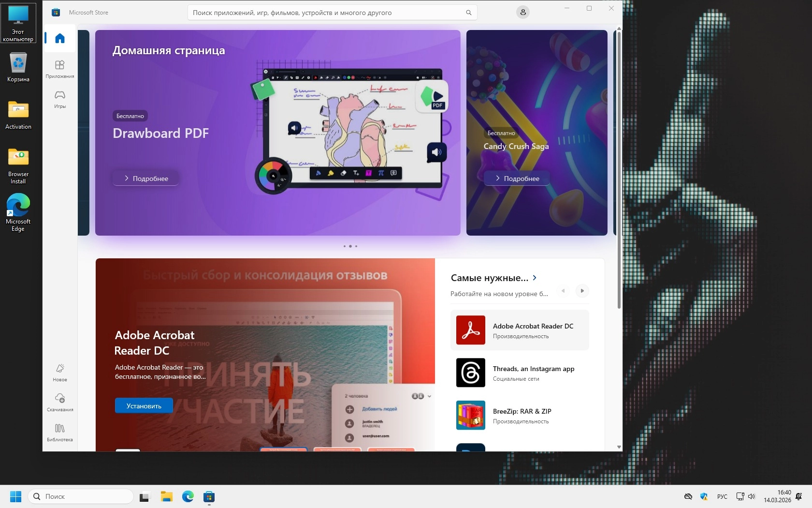Click the carousel page indicator dots

(350, 246)
